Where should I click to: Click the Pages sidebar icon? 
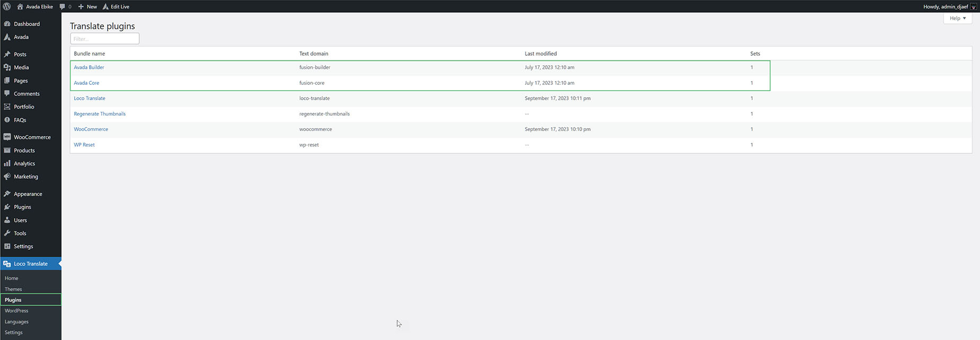pyautogui.click(x=7, y=81)
